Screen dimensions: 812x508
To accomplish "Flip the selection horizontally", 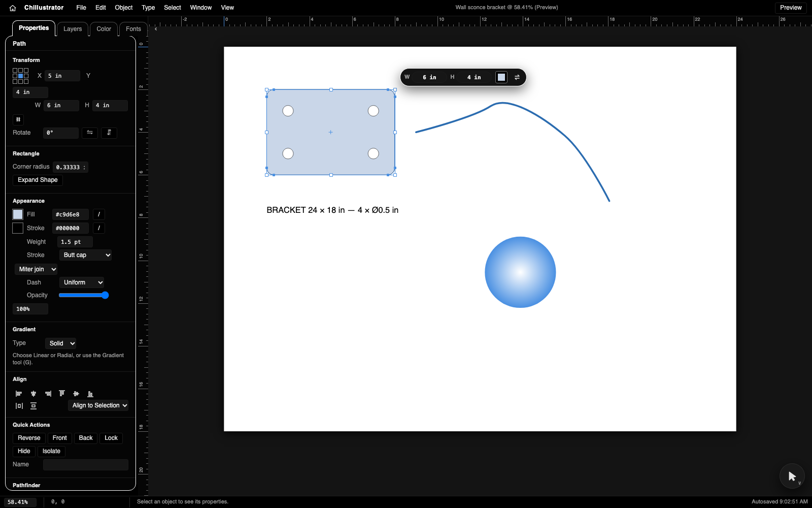I will (x=90, y=133).
